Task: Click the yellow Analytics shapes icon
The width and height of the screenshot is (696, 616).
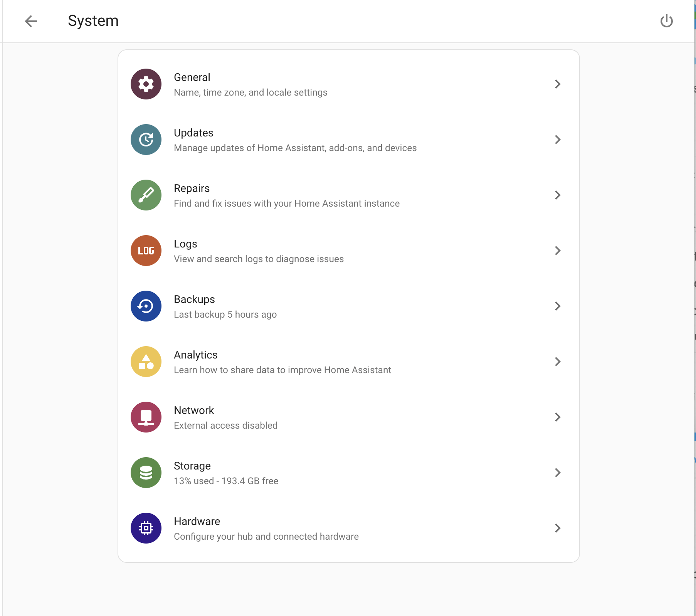Action: (x=146, y=362)
